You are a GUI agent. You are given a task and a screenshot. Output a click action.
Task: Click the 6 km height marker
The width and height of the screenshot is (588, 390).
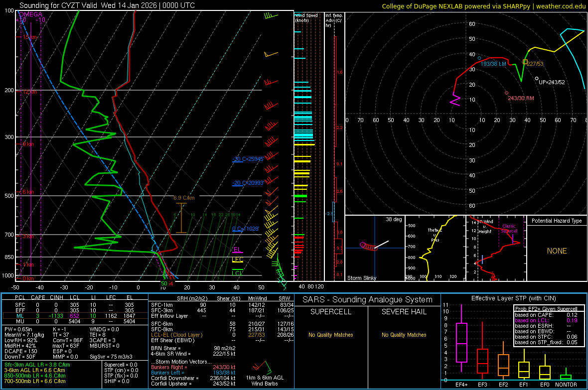(28, 192)
